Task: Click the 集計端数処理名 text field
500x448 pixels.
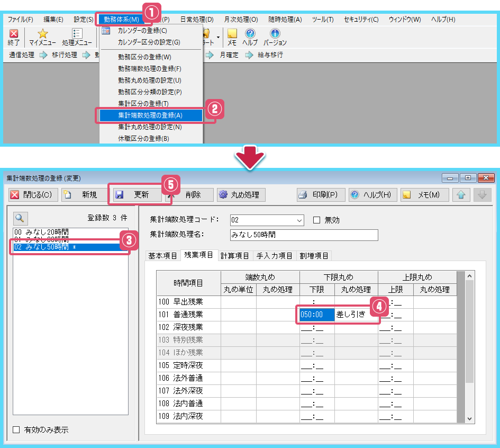Action: (304, 235)
